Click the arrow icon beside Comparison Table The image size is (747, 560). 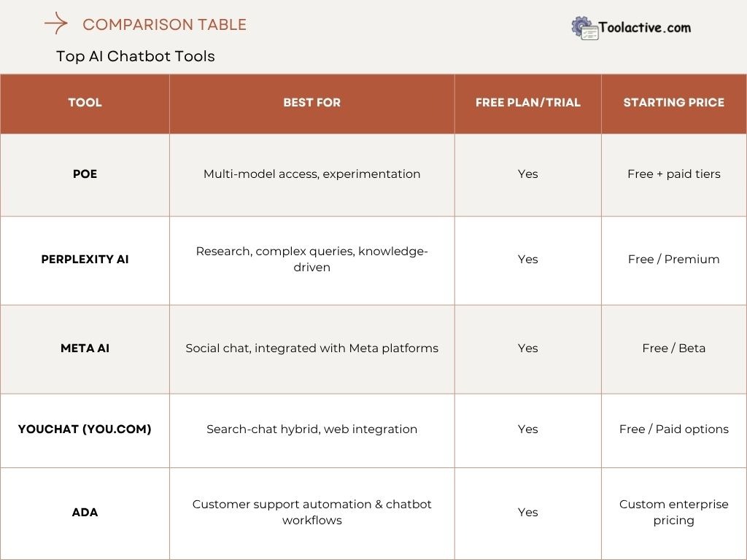tap(56, 24)
